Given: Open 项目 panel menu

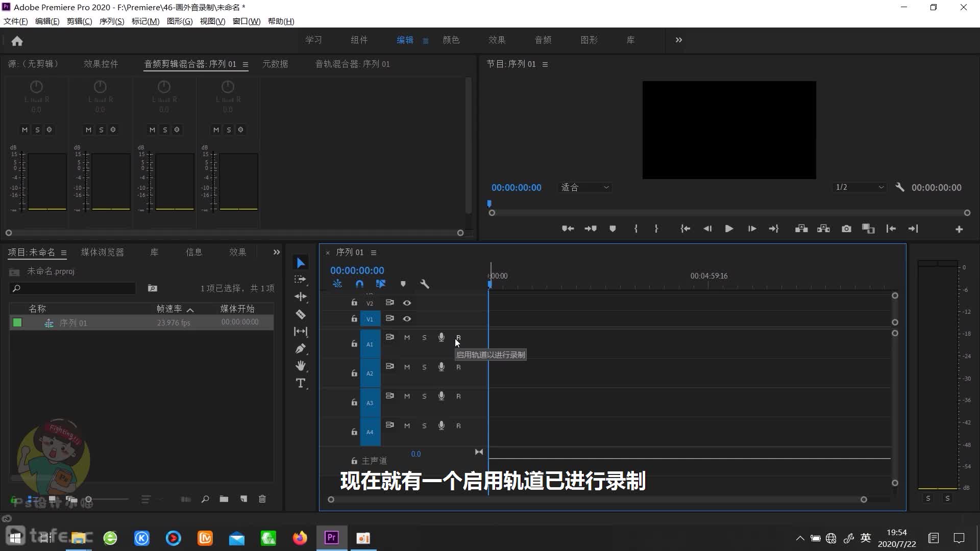Looking at the screenshot, I should coord(64,253).
